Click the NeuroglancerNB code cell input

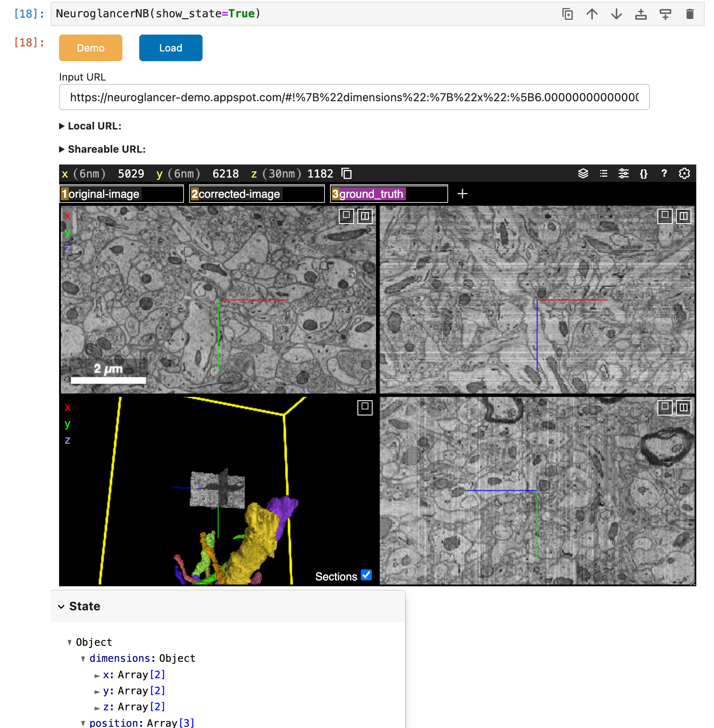377,14
